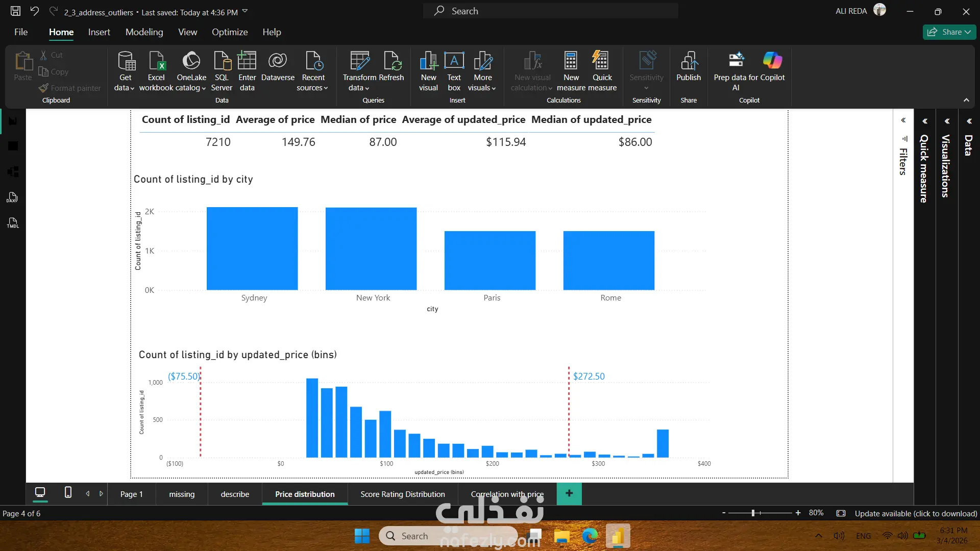Click Update available download link

coord(916,513)
